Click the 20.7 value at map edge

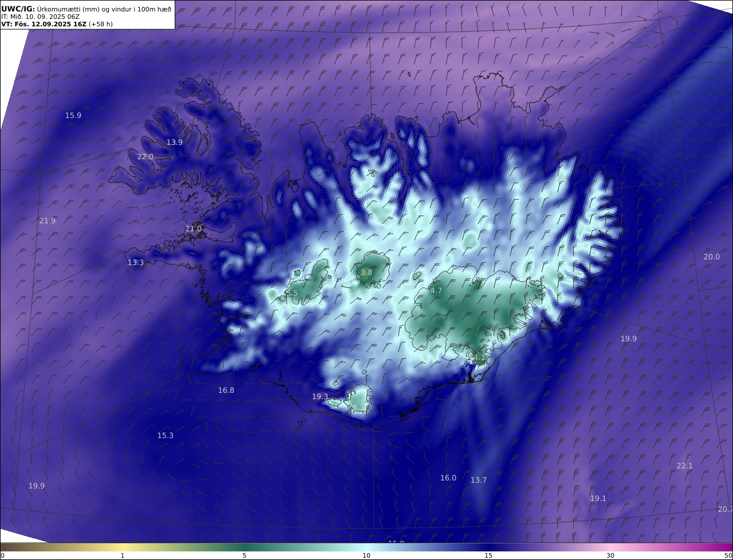click(725, 509)
